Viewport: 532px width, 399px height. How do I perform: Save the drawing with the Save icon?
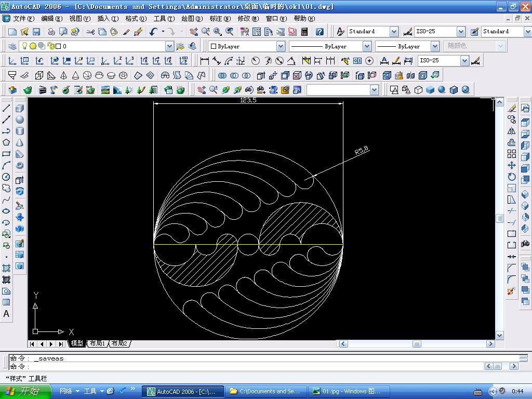pyautogui.click(x=36, y=32)
